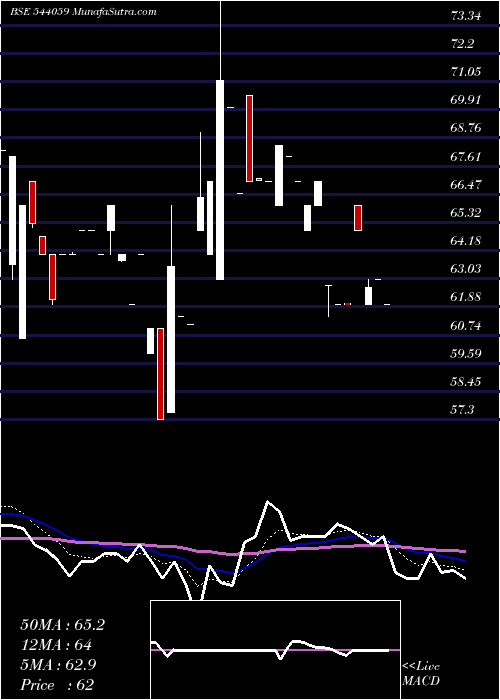Screen dimensions: 500x700
Task: Select the 61.88 price axis label
Action: [x=466, y=297]
